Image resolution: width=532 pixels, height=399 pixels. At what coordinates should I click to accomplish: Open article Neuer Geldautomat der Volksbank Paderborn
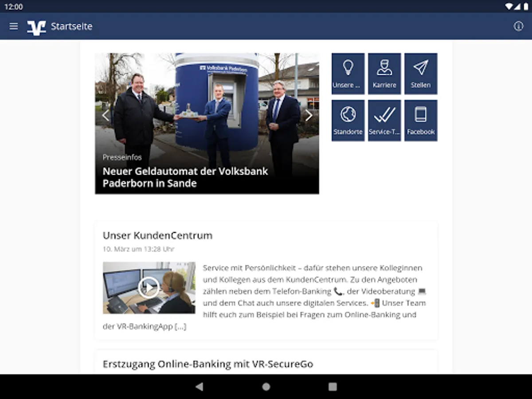coord(185,177)
